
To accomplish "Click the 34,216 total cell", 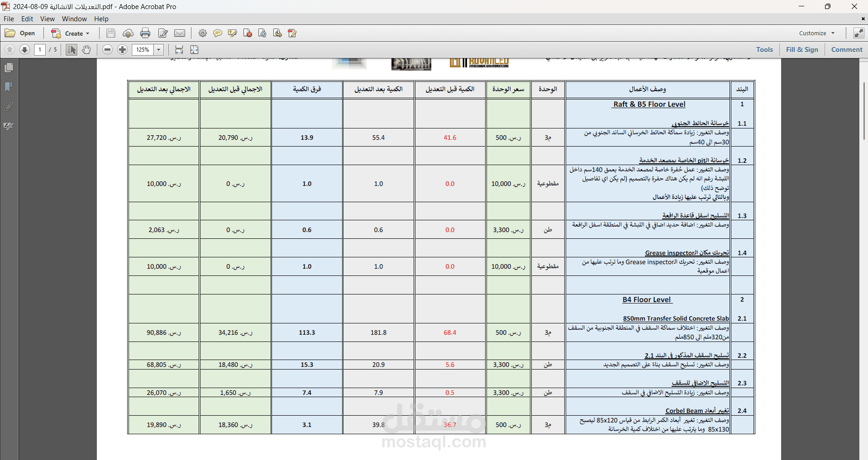I will pyautogui.click(x=235, y=332).
